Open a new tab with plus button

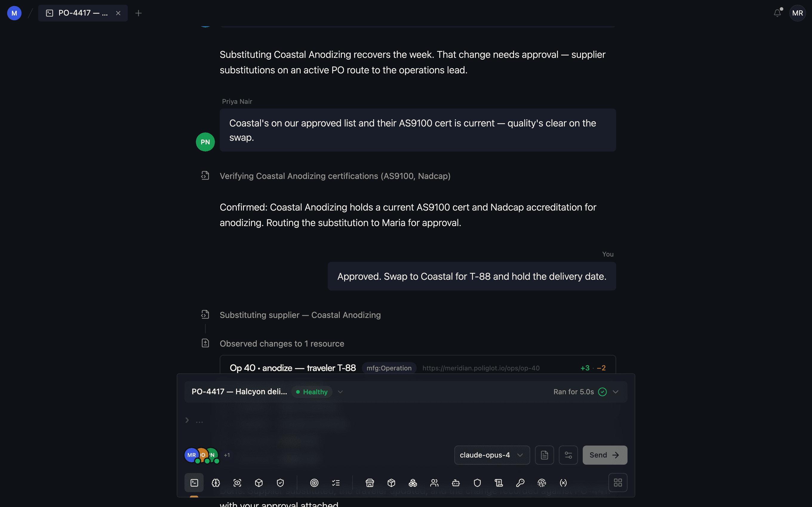click(138, 13)
